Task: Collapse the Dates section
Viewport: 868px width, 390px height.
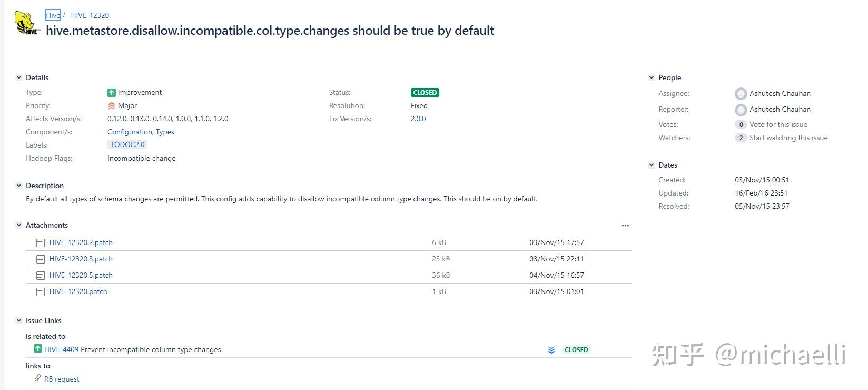Action: pyautogui.click(x=652, y=165)
